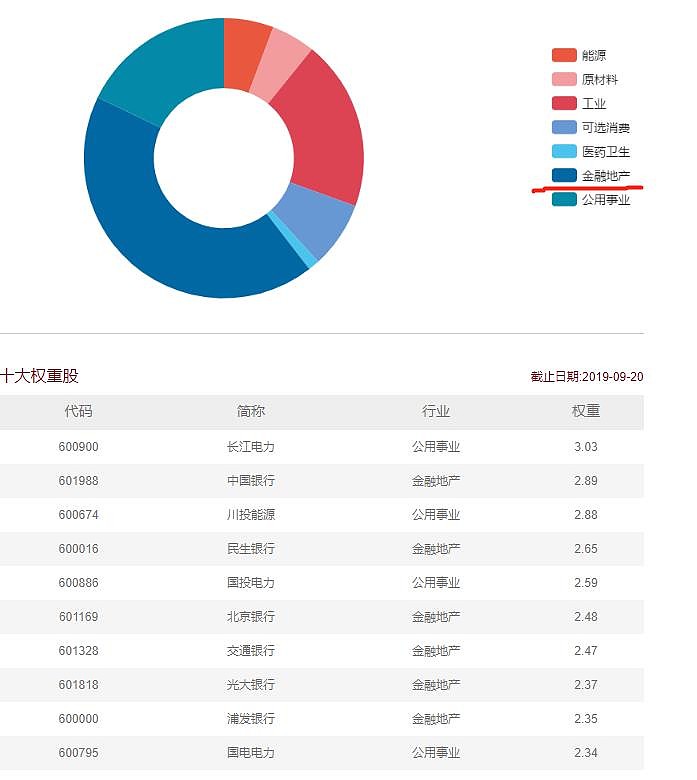This screenshot has height=780, width=697.
Task: Click the 工业 legend color swatch
Action: (564, 103)
